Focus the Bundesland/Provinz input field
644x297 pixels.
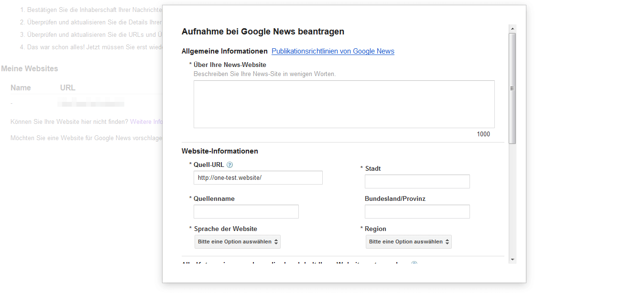(x=417, y=211)
